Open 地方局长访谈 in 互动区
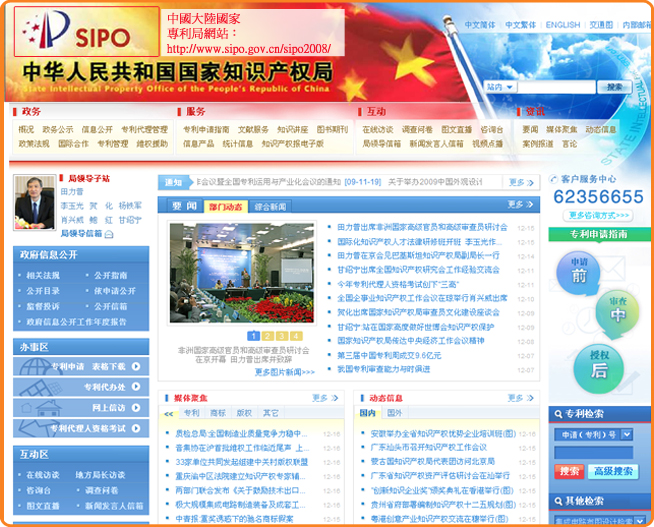The height and width of the screenshot is (527, 654). (x=100, y=475)
